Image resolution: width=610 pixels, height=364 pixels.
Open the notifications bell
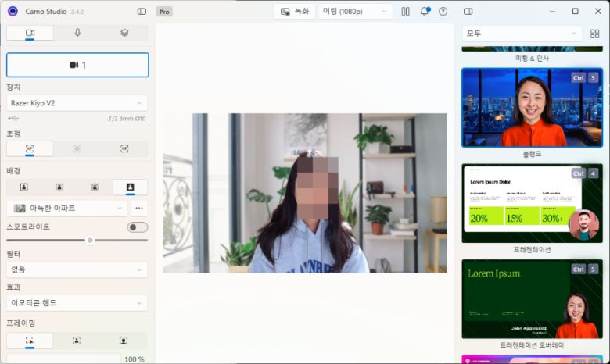coord(425,11)
